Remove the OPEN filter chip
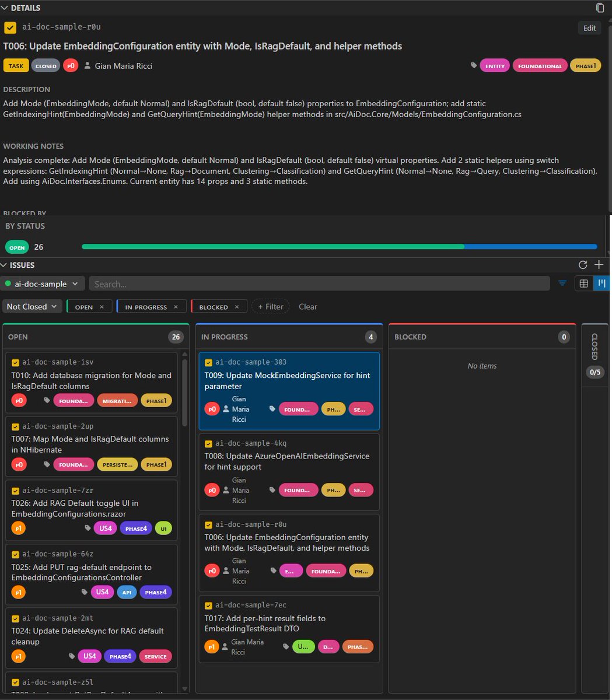The height and width of the screenshot is (700, 612). (x=102, y=307)
